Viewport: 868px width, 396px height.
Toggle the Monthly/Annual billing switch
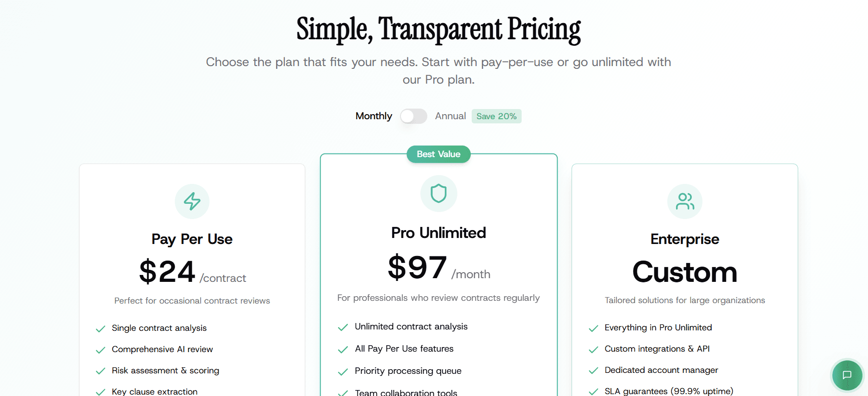[413, 116]
